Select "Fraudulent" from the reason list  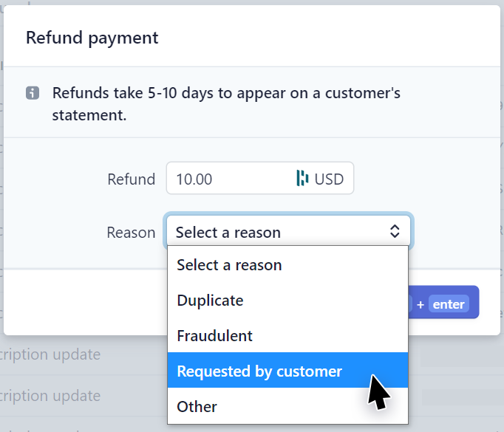[x=214, y=336]
